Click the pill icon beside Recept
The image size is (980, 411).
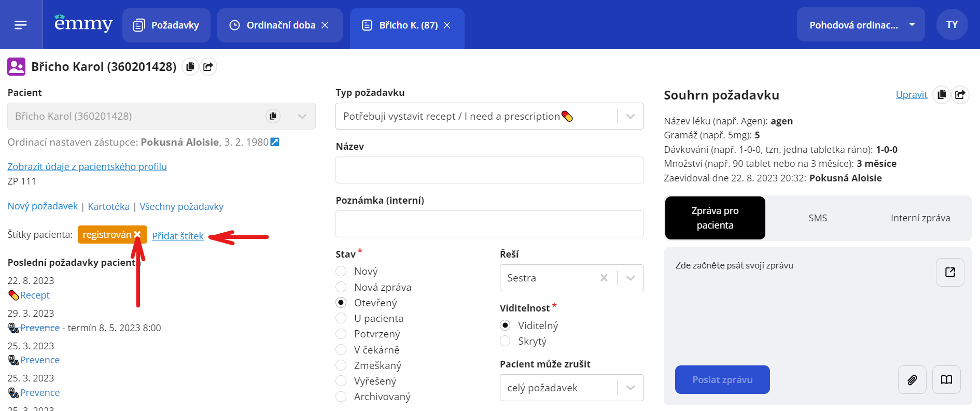pyautogui.click(x=13, y=295)
